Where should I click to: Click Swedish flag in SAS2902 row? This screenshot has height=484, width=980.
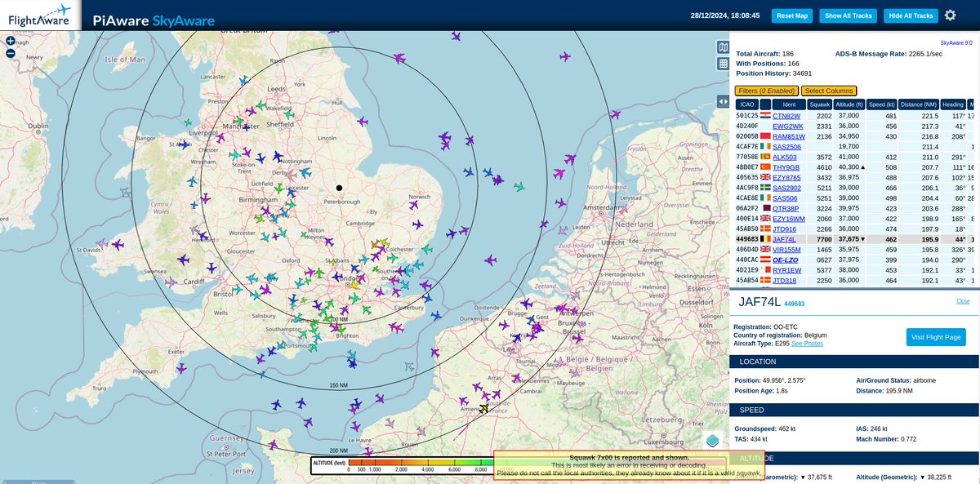click(765, 188)
